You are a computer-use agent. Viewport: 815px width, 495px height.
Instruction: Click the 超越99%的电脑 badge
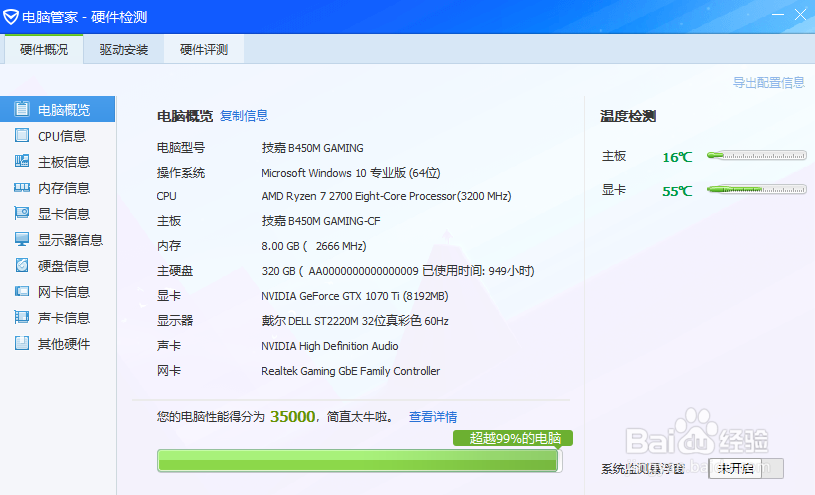click(513, 438)
